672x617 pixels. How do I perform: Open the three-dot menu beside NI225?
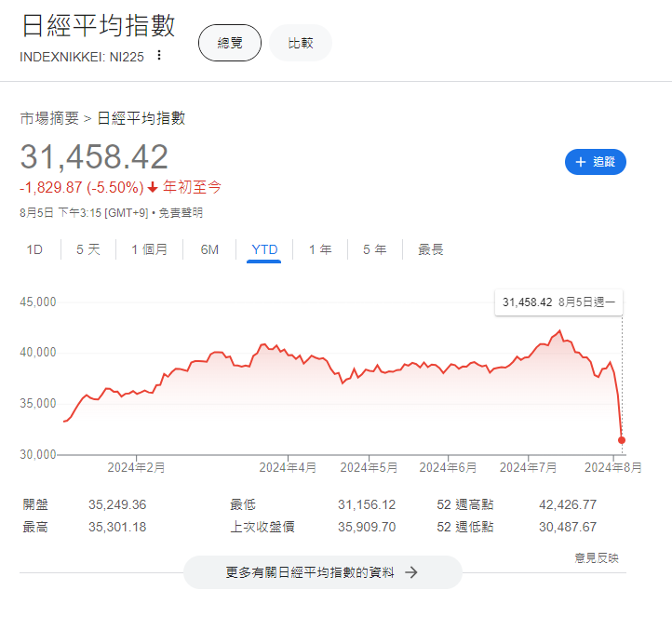[159, 55]
